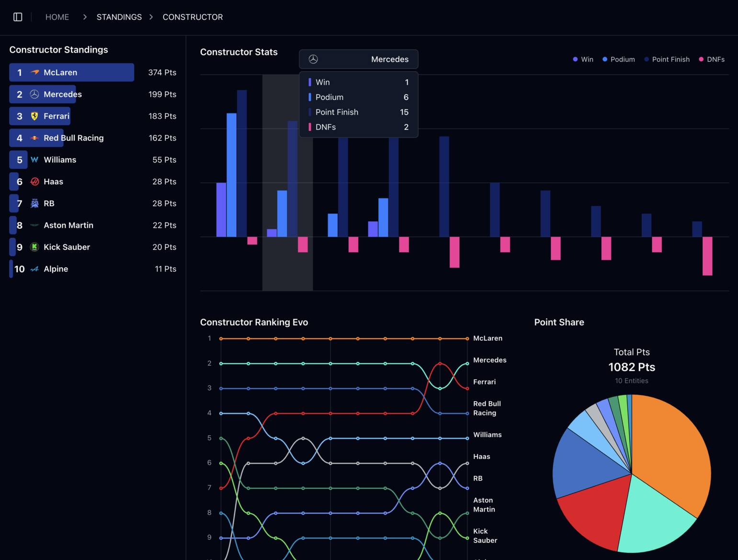
Task: Click the Kick Sauber K logo
Action: point(34,247)
